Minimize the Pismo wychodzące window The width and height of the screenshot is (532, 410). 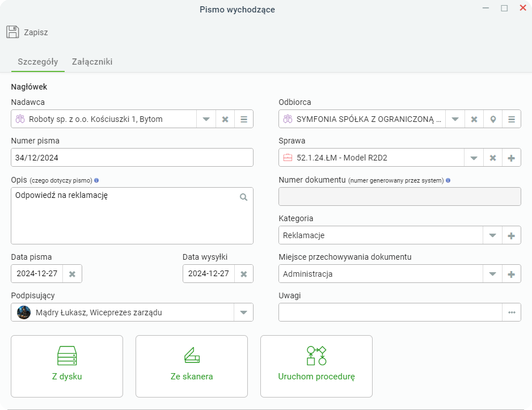(x=486, y=8)
